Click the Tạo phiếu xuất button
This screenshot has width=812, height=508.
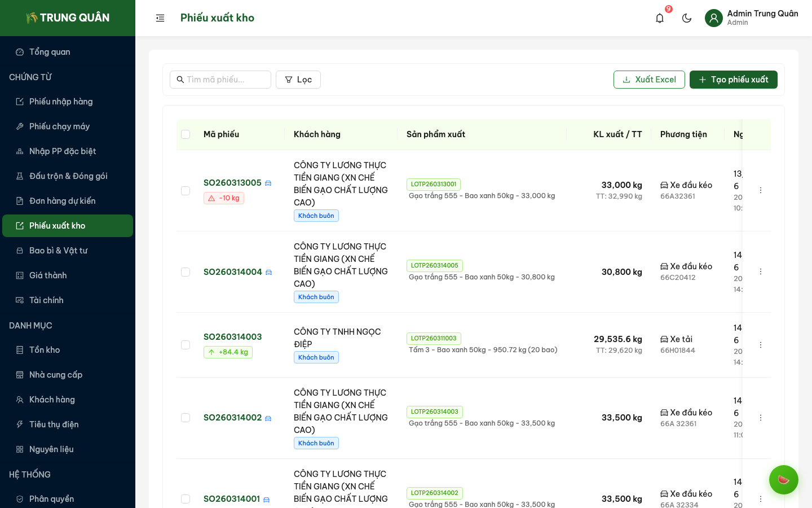click(x=733, y=80)
